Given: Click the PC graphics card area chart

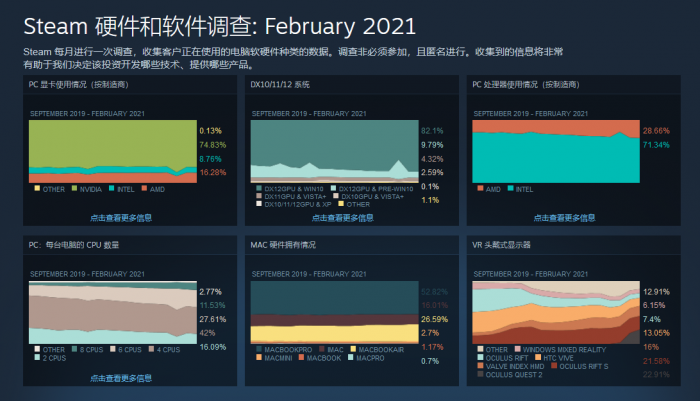Looking at the screenshot, I should coord(112,151).
